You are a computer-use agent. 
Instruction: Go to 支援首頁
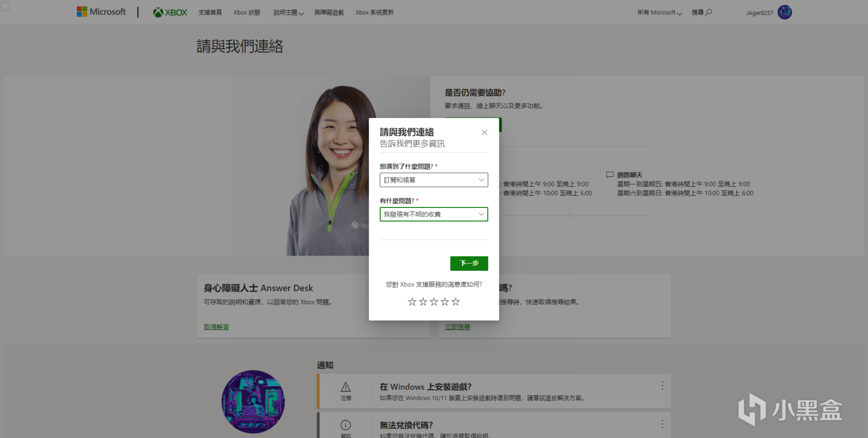(x=210, y=13)
